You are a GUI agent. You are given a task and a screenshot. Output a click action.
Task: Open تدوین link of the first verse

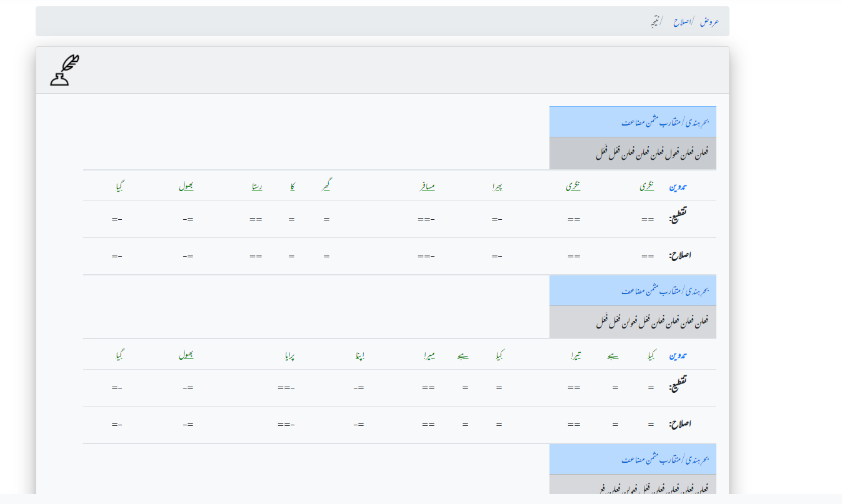click(x=678, y=186)
